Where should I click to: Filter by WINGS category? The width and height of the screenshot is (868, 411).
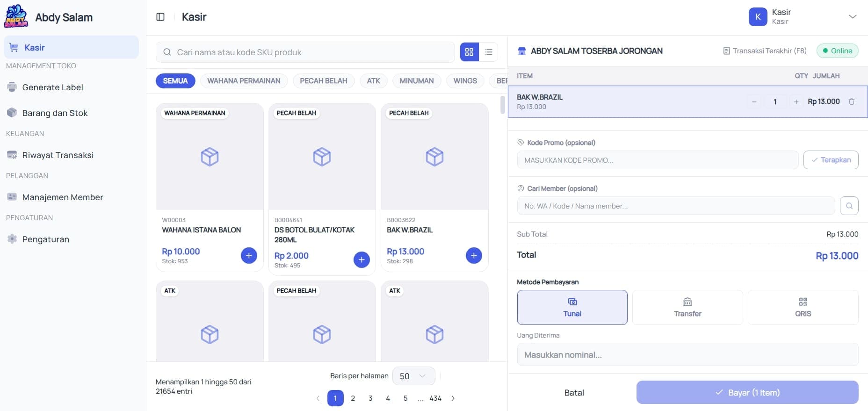point(465,80)
